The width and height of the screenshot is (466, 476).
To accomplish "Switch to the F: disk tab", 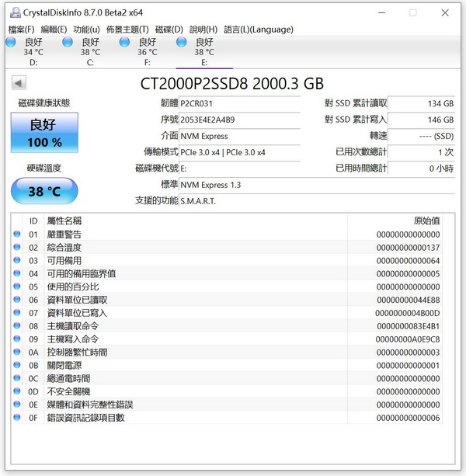I will coord(148,52).
